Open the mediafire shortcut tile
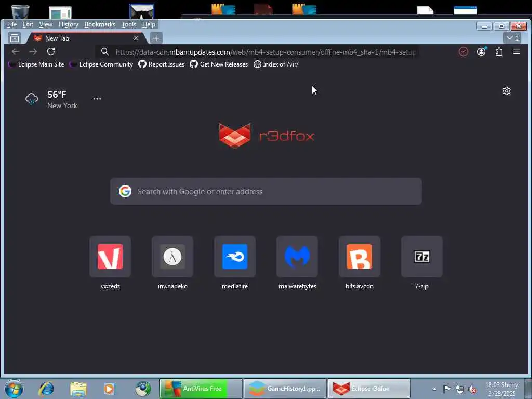The image size is (532, 399). (235, 257)
